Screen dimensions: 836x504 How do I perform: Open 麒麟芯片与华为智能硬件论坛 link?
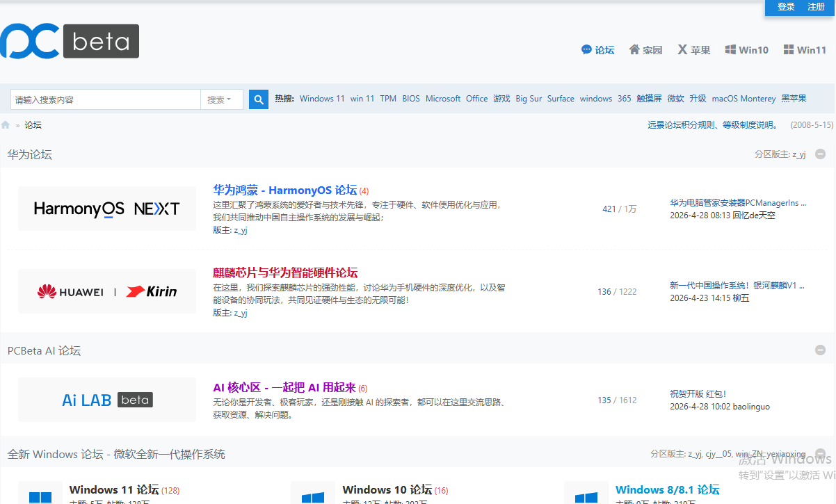(285, 273)
